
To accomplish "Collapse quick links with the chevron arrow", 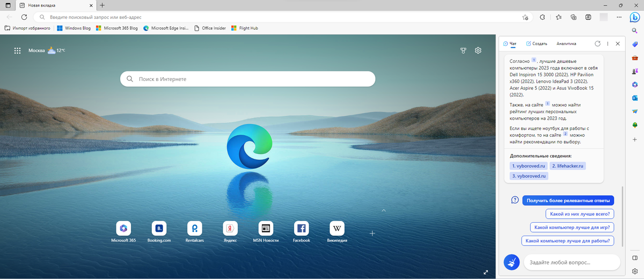I will pos(383,211).
